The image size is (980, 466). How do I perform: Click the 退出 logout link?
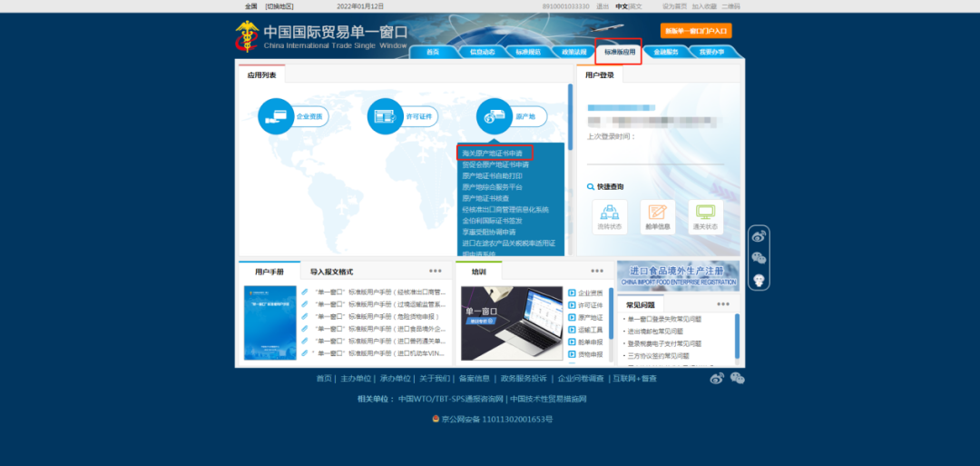coord(603,6)
